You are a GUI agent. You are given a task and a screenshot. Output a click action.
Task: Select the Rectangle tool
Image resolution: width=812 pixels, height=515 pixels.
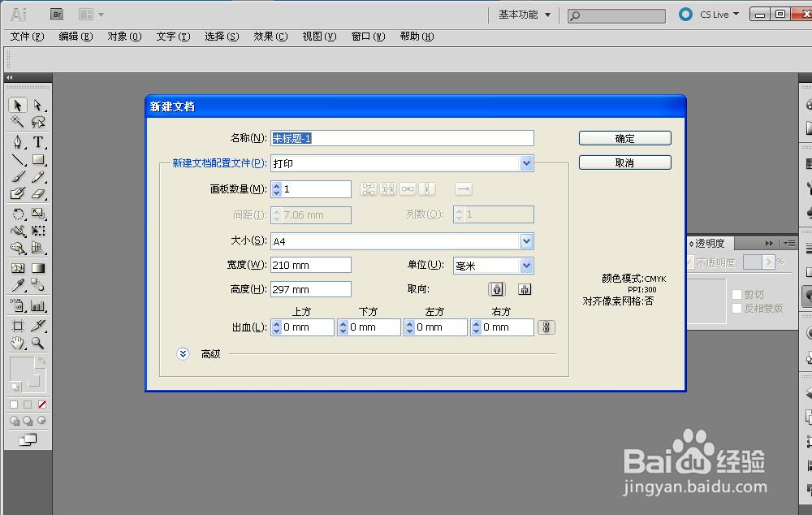38,160
